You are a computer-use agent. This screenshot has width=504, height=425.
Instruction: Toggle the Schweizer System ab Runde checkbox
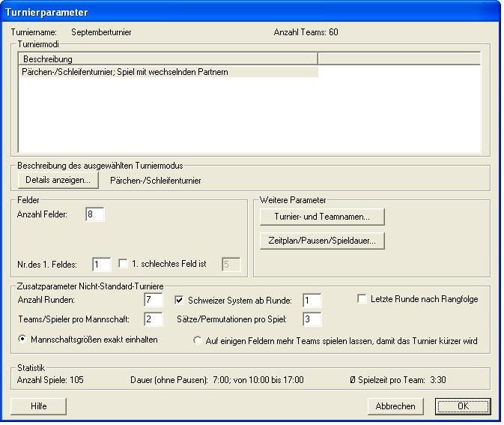[x=180, y=300]
